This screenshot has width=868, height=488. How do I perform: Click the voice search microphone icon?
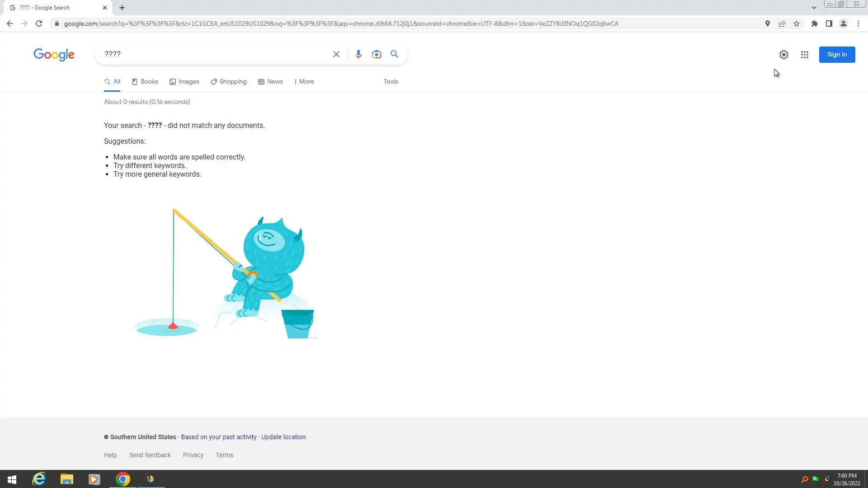point(358,54)
